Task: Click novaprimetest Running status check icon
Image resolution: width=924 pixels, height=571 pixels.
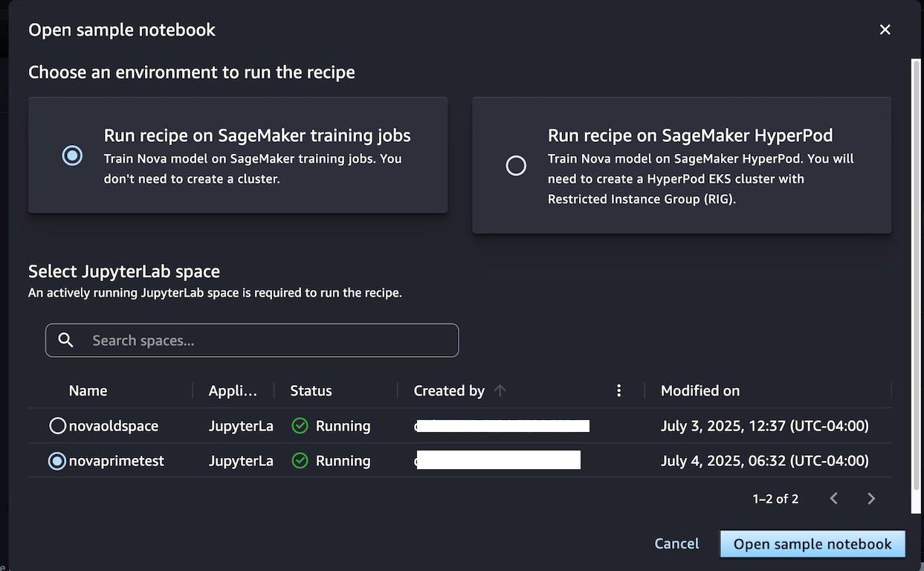Action: coord(300,461)
